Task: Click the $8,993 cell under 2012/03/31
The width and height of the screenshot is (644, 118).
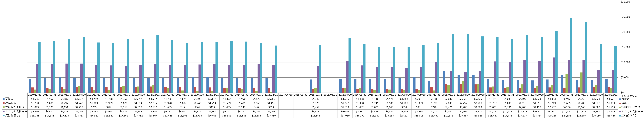Action: pos(108,112)
